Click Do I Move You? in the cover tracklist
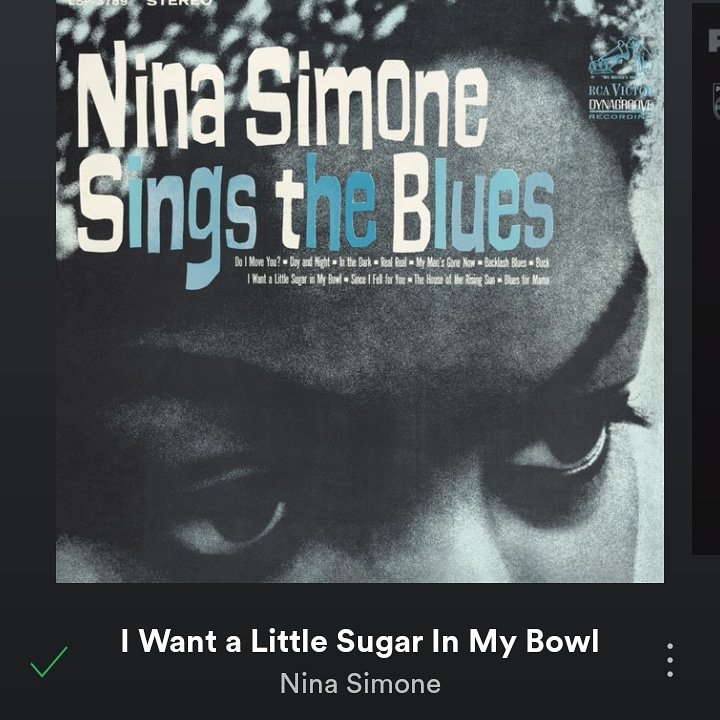Viewport: 720px width, 720px height. [257, 262]
